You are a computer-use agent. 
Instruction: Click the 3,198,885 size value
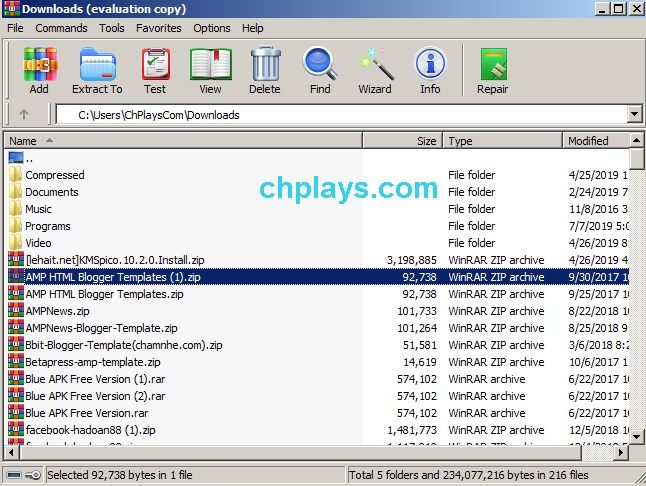point(412,260)
